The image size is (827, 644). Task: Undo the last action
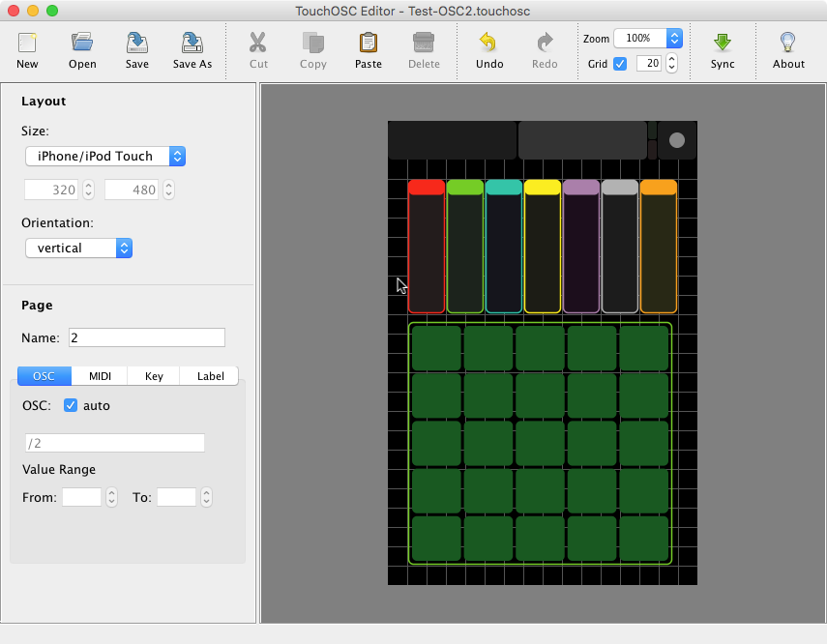click(489, 44)
